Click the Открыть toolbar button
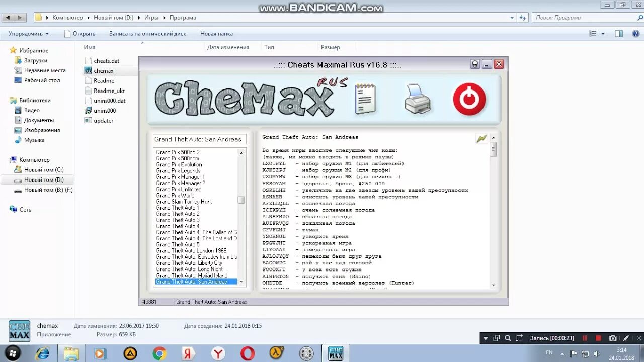 79,34
